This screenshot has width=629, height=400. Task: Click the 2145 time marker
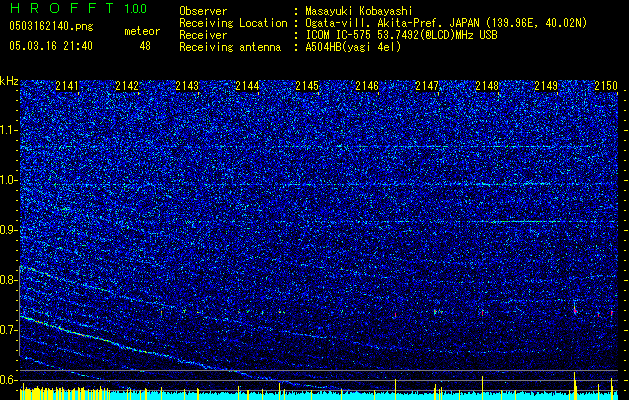point(307,86)
